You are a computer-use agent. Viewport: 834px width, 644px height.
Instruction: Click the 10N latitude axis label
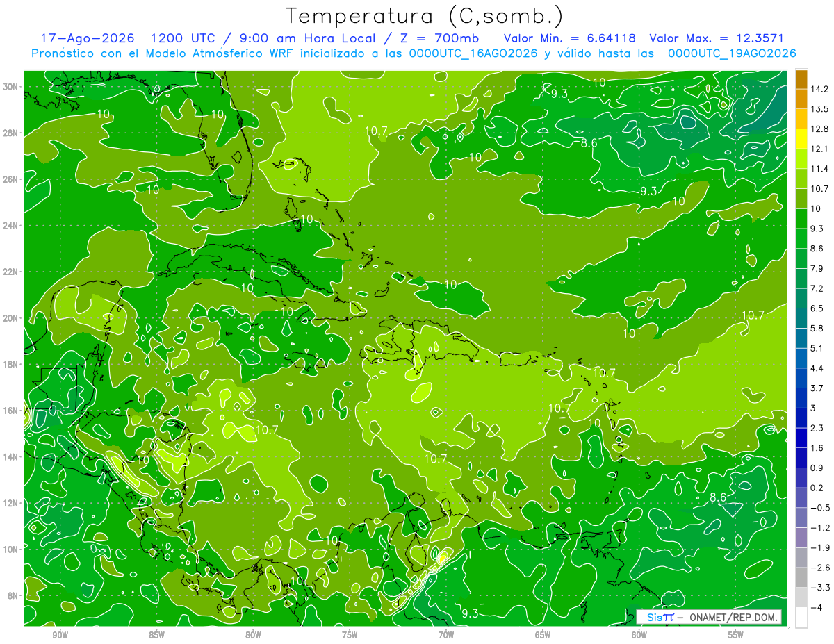point(12,550)
